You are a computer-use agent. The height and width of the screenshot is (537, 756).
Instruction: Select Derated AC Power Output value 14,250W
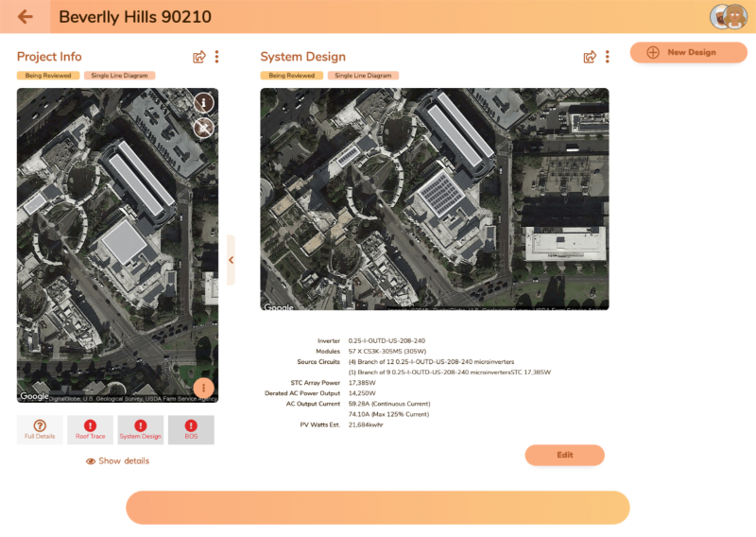pos(362,393)
